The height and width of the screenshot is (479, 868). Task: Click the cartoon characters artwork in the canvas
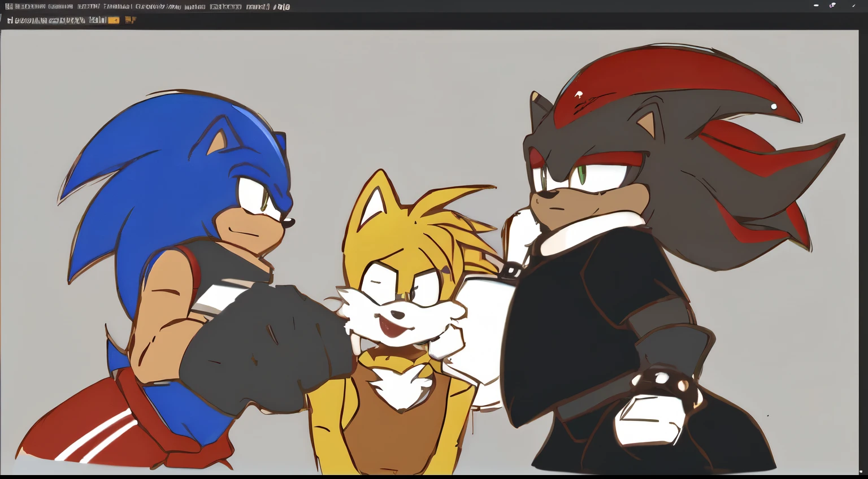pos(429,252)
